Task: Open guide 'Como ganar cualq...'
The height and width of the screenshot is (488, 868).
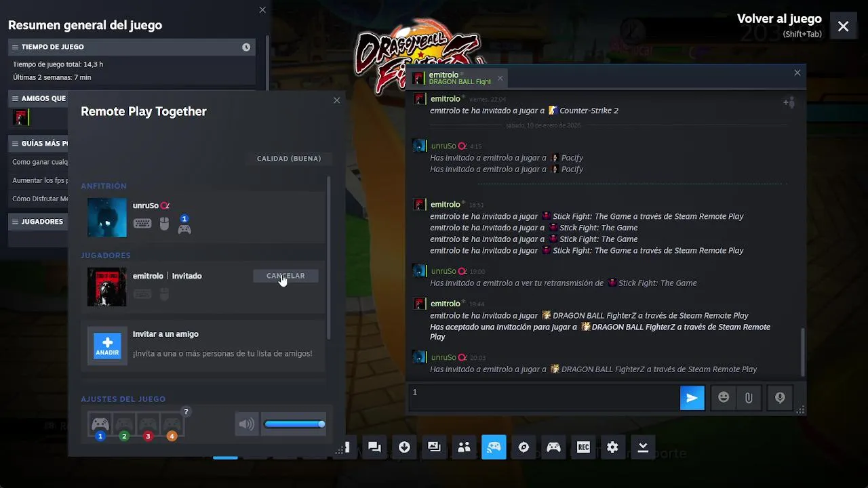Action: click(40, 162)
